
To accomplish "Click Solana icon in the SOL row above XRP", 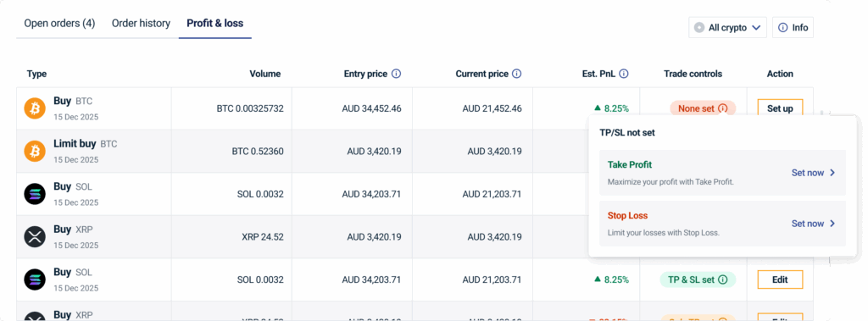I will [x=35, y=194].
